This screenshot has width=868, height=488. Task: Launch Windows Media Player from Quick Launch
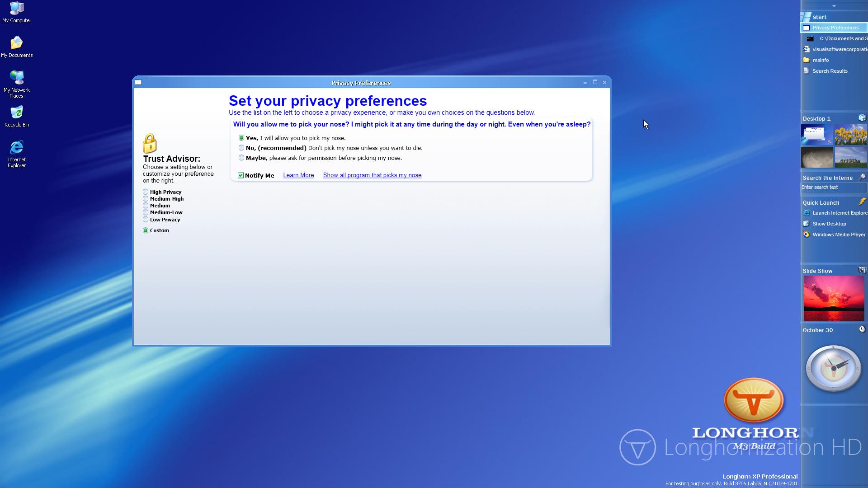point(838,235)
